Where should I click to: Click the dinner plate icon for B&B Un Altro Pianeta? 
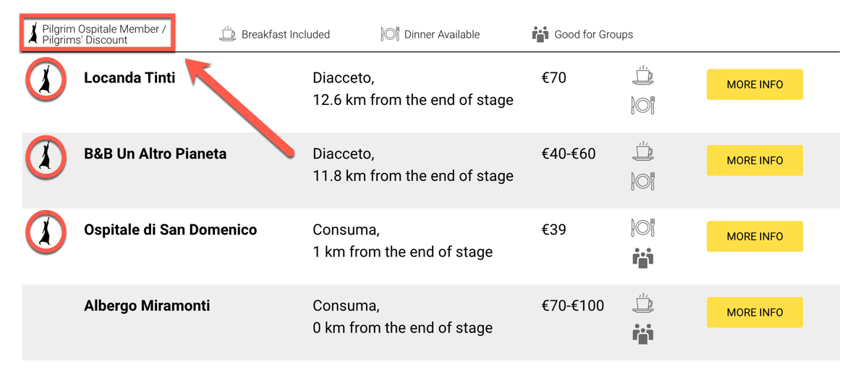point(643,181)
